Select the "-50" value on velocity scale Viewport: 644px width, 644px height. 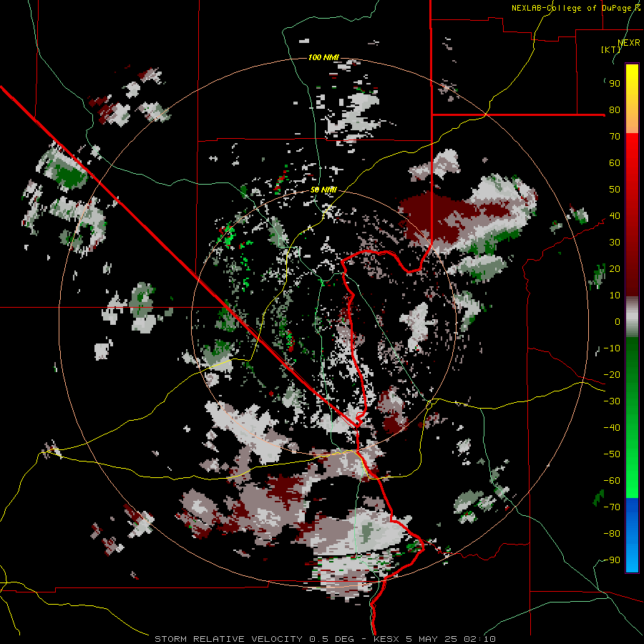(x=612, y=454)
